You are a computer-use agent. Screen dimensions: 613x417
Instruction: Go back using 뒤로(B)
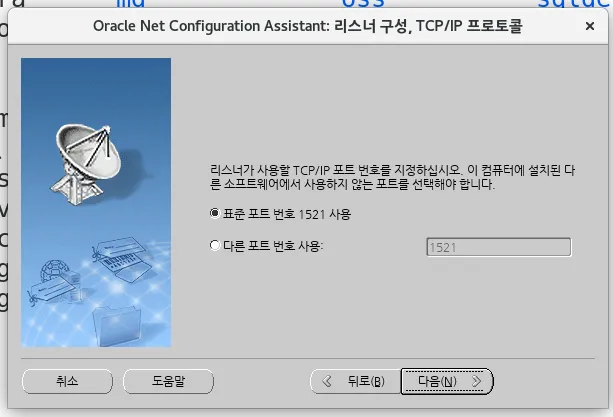coord(356,381)
